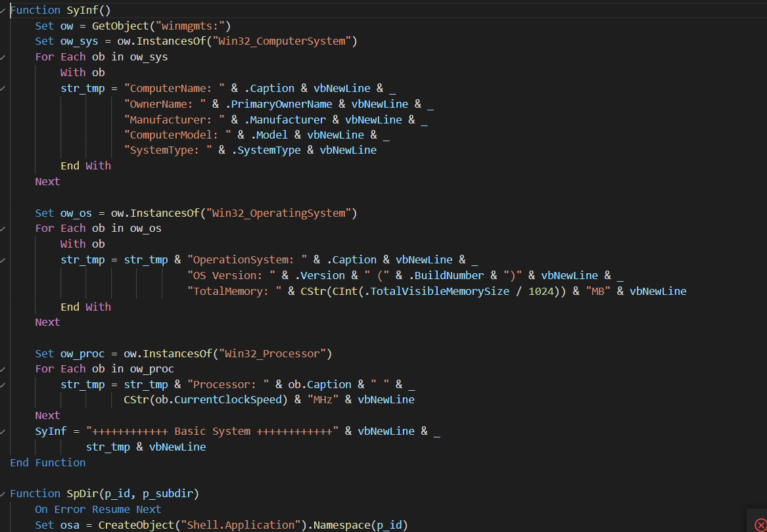Click the "Shell.Application" string
This screenshot has width=767, height=532.
(x=240, y=525)
